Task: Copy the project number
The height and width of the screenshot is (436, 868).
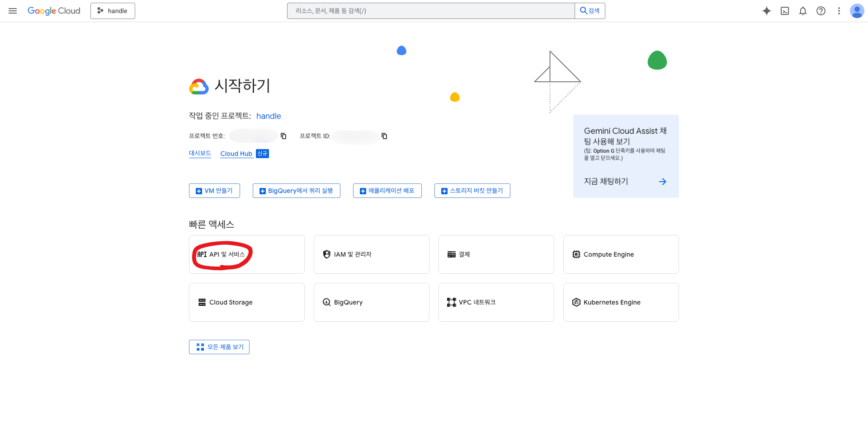Action: coord(283,136)
